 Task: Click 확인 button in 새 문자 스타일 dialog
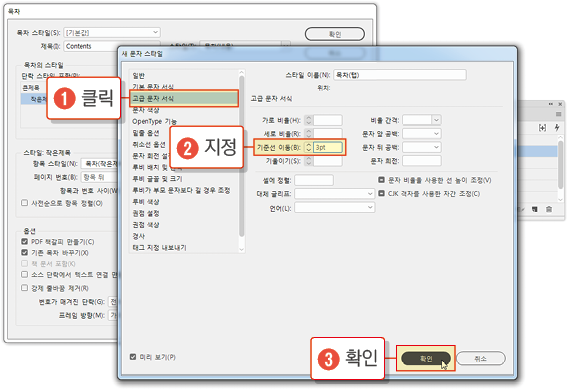tap(426, 358)
